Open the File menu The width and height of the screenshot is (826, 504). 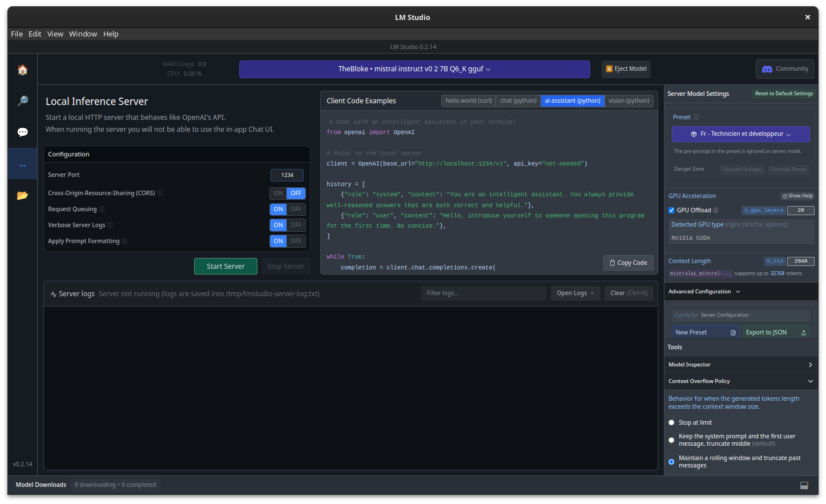(17, 34)
